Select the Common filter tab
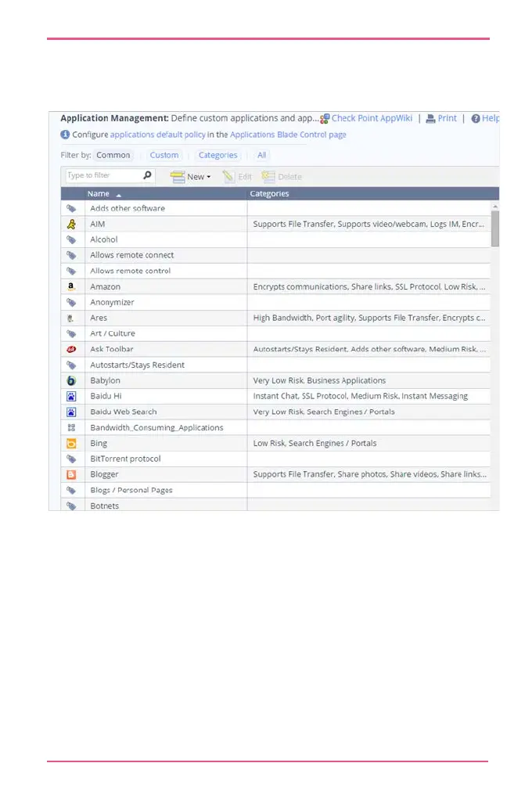The height and width of the screenshot is (799, 532). pyautogui.click(x=113, y=155)
